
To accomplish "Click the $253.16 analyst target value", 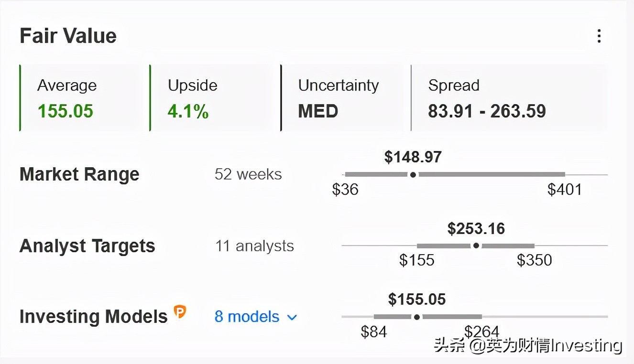I will (476, 229).
